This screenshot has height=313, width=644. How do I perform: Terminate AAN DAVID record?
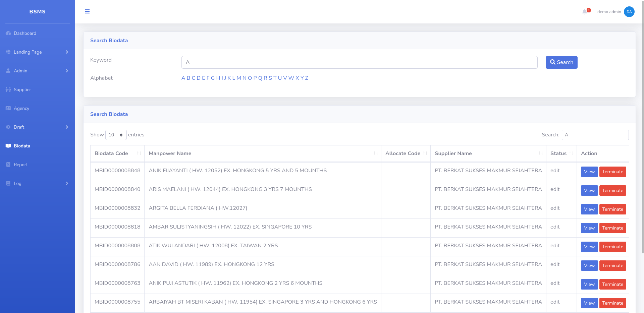pyautogui.click(x=613, y=265)
